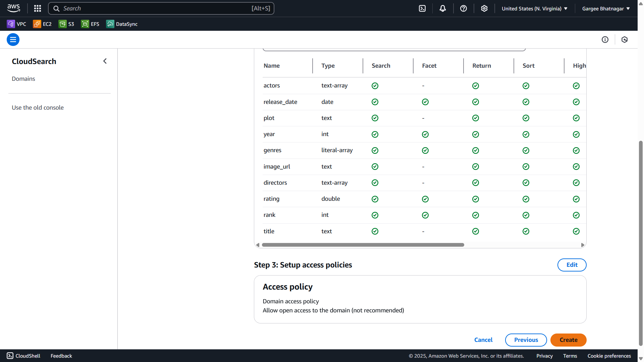The width and height of the screenshot is (644, 362).
Task: Click Sort check icon for title row
Action: click(526, 231)
